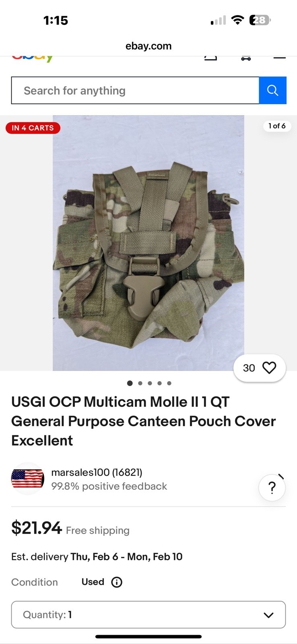Open the account icon in header
The image size is (297, 644).
pos(210,58)
